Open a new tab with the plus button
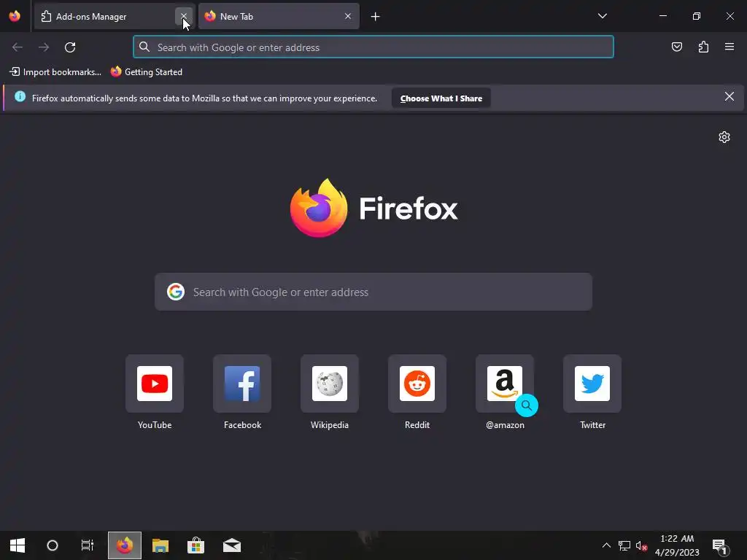The image size is (747, 560). tap(376, 17)
